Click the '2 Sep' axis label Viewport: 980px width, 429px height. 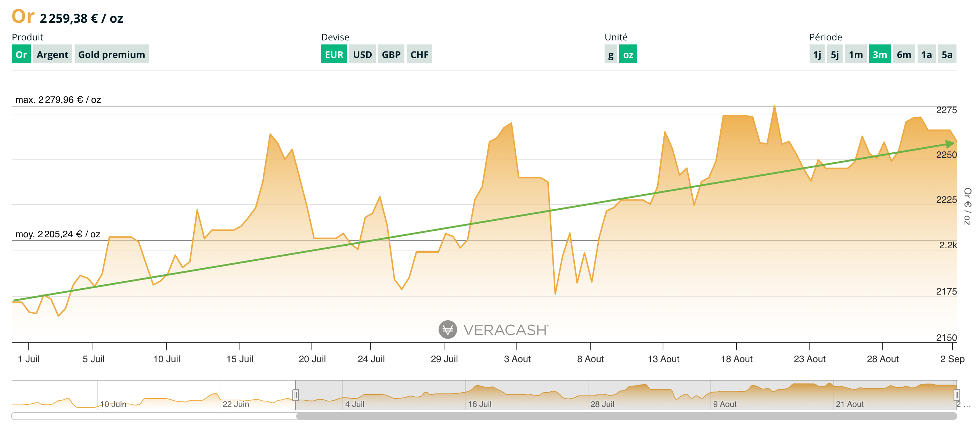(952, 358)
